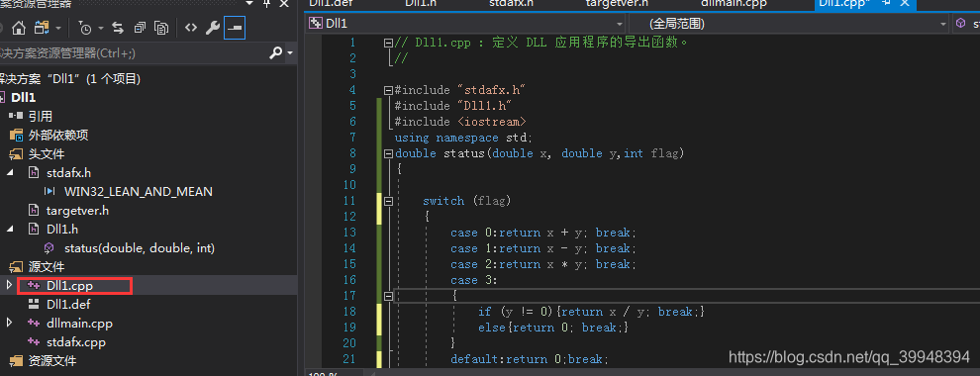Close the Dll1.cpp editor tab
980x376 pixels.
point(904,3)
